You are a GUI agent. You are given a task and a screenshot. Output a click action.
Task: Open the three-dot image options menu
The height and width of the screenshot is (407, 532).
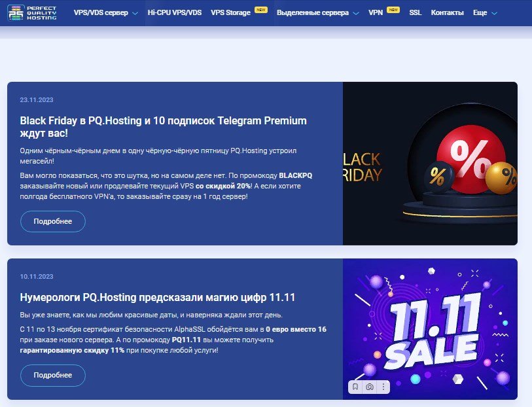[383, 387]
